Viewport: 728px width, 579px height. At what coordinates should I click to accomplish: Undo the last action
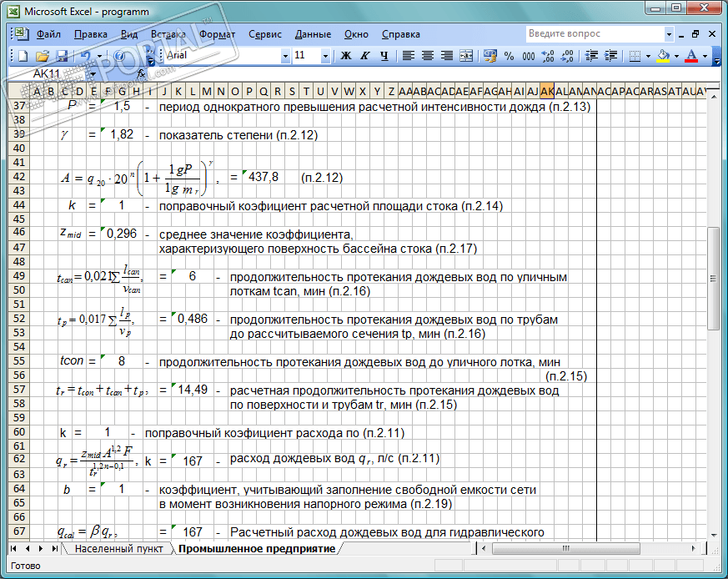[85, 56]
